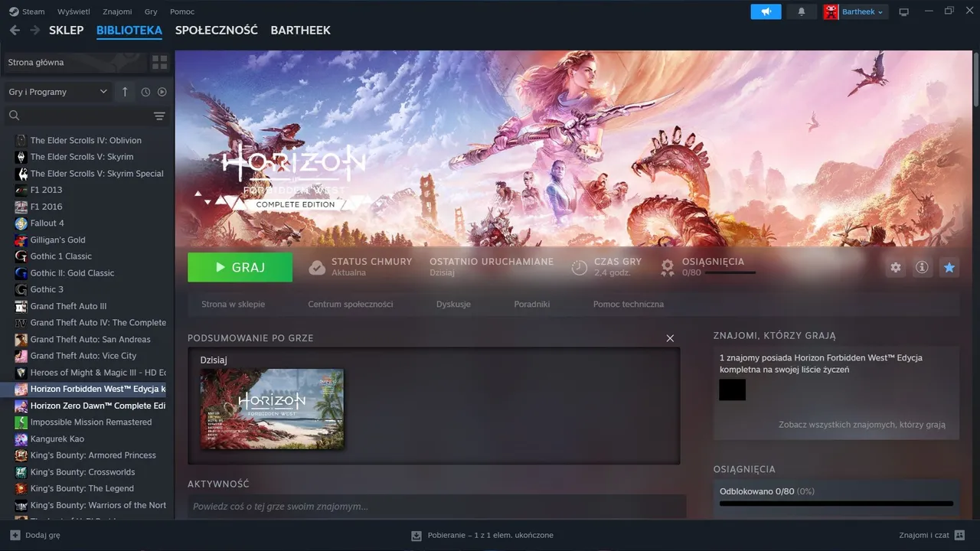Select King's Bounty: Armored Princess

(x=93, y=455)
